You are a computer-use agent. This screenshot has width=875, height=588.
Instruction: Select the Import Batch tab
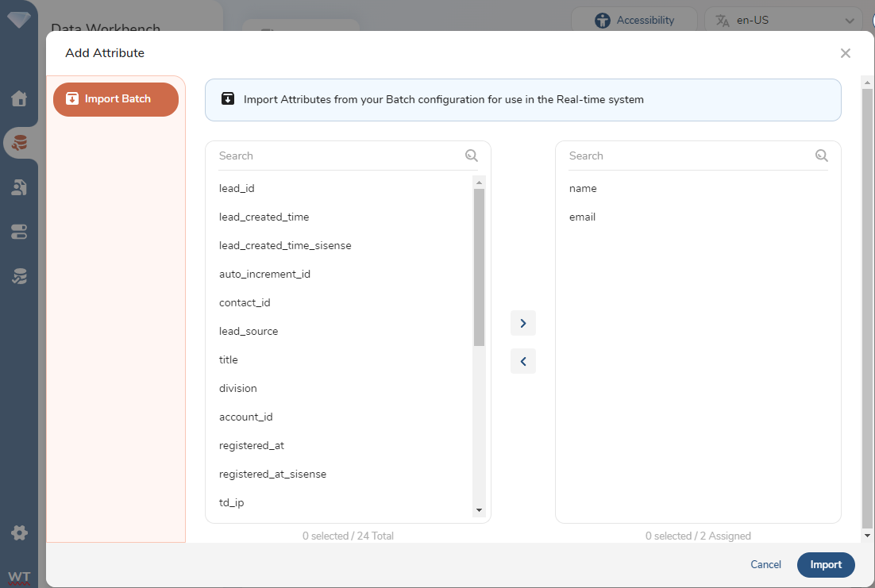[x=116, y=99]
